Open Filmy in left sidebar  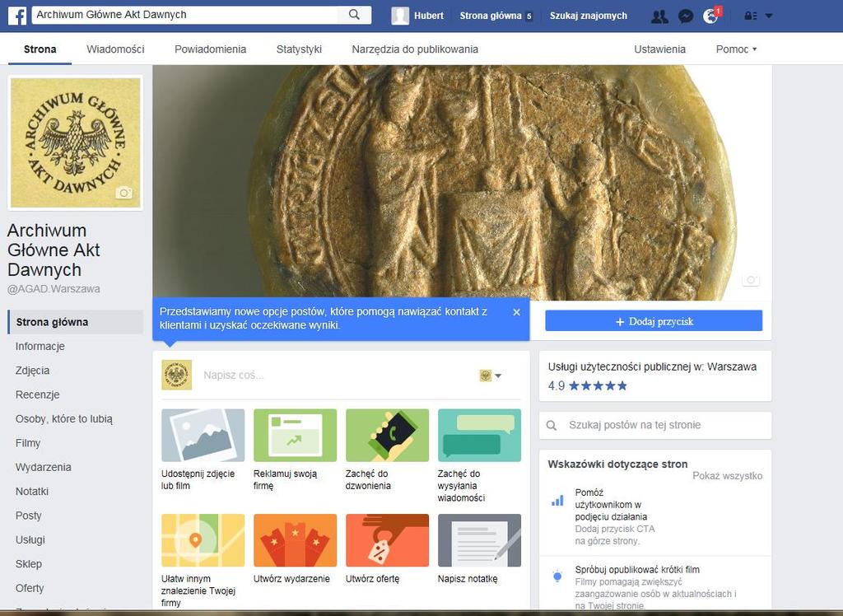[28, 443]
